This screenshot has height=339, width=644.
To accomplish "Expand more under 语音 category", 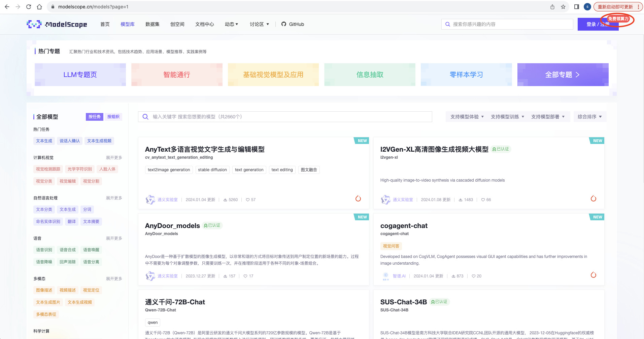I will (114, 238).
